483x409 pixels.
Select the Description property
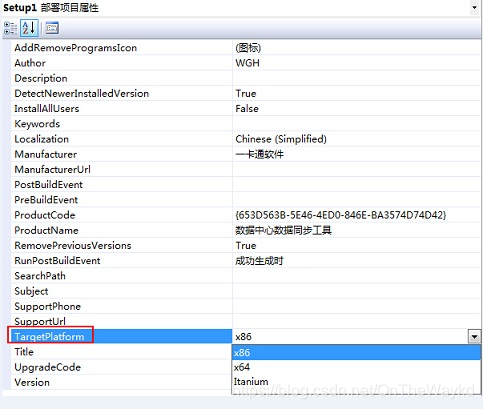[41, 78]
